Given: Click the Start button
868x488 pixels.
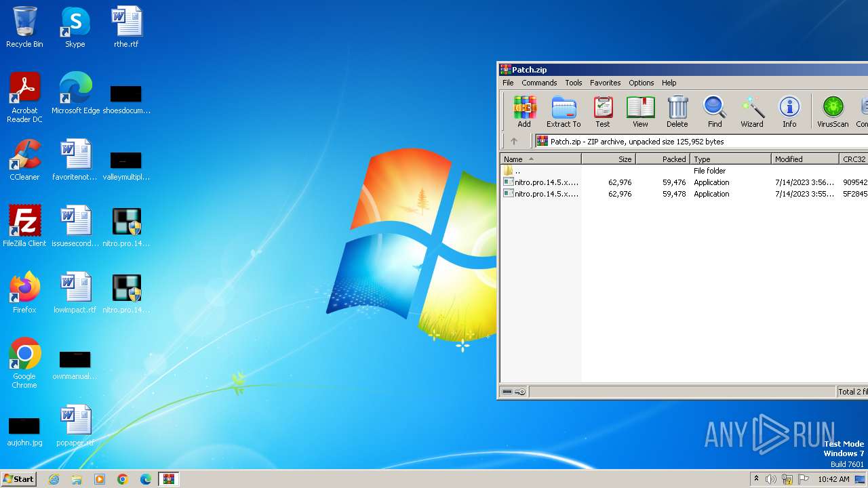Looking at the screenshot, I should tap(18, 479).
